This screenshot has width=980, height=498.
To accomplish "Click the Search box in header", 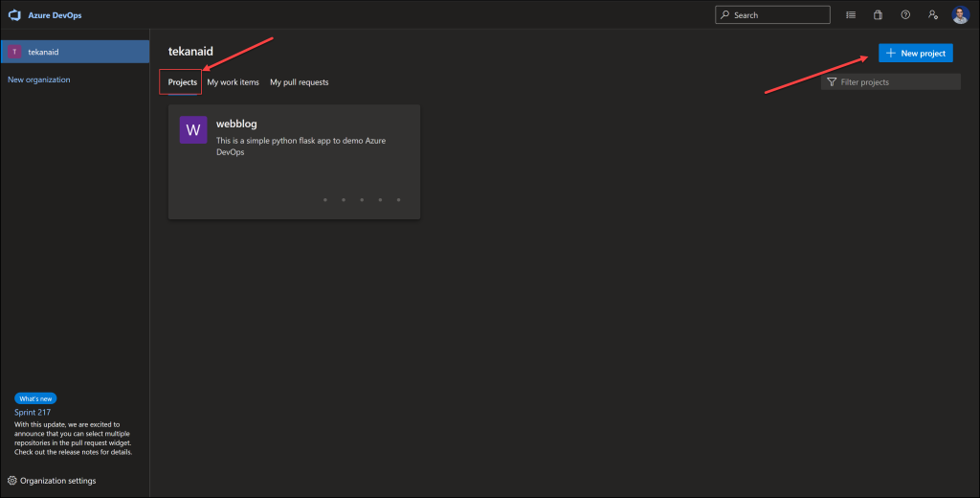I will 772,15.
